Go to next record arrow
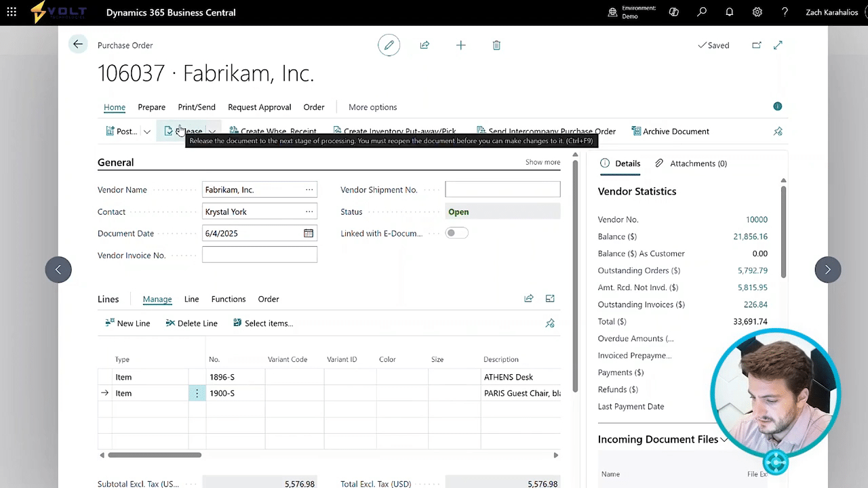 point(827,270)
